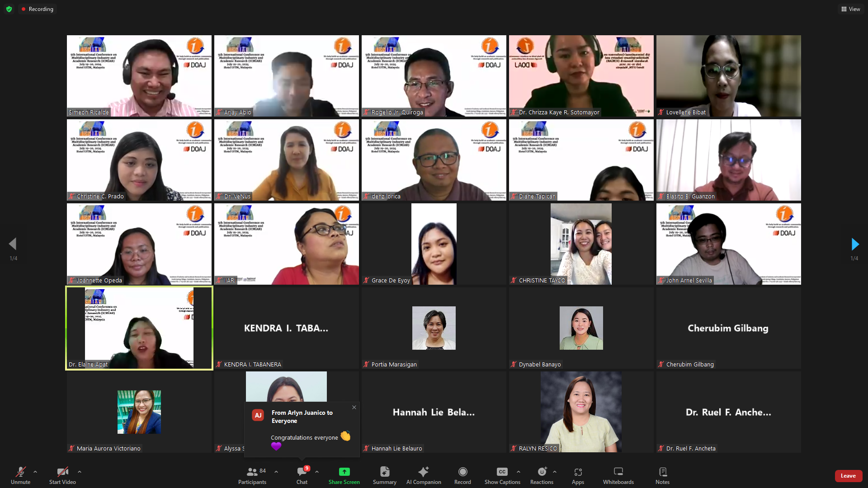
Task: Toggle Show Captions
Action: (502, 475)
